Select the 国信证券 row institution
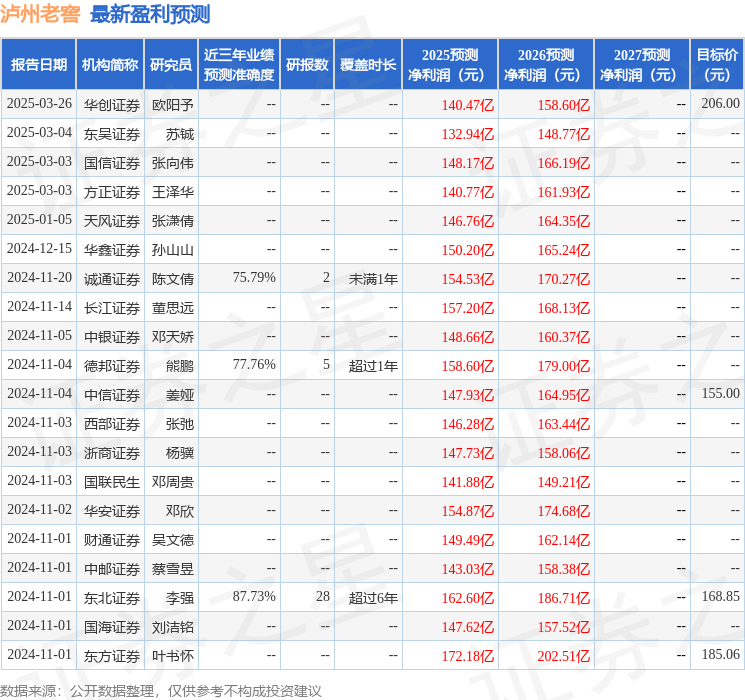 [112, 163]
